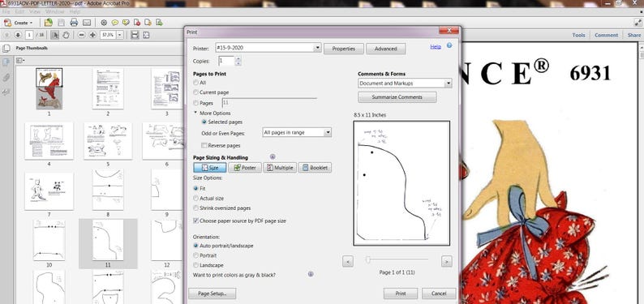Open the Signatures sidebar panel icon
The width and height of the screenshot is (644, 304).
(x=6, y=92)
